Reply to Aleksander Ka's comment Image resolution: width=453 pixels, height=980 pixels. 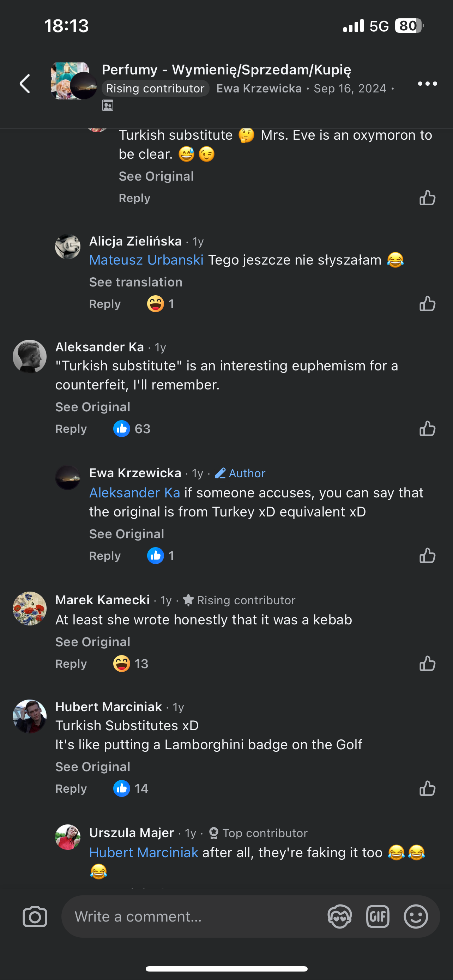point(71,429)
